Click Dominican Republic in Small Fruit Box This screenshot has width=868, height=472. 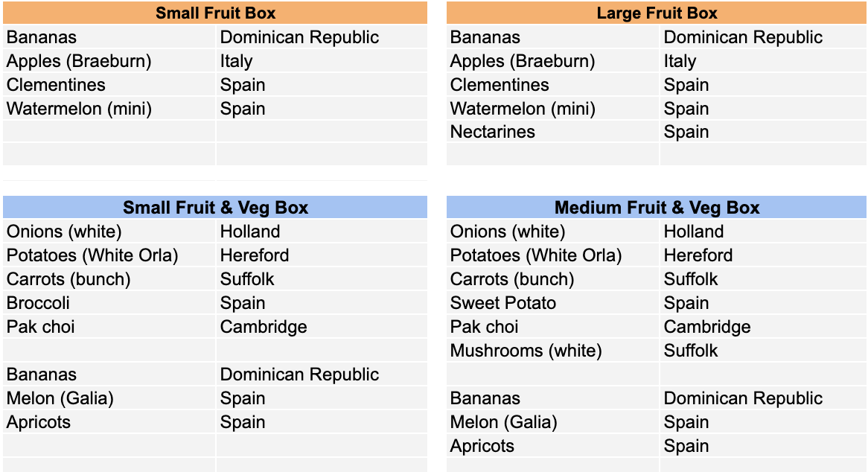click(x=322, y=37)
